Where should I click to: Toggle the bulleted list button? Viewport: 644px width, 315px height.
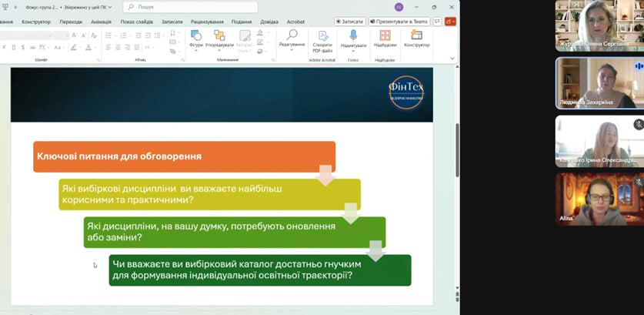(108, 35)
